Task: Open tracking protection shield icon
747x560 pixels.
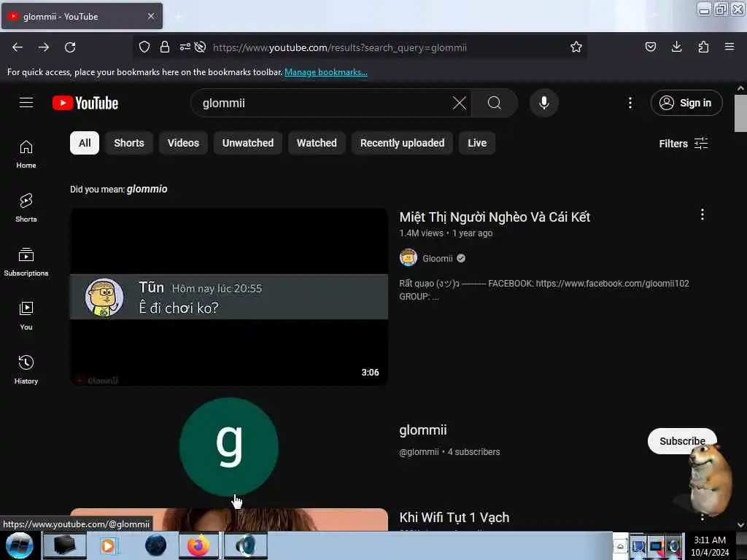Action: tap(144, 47)
